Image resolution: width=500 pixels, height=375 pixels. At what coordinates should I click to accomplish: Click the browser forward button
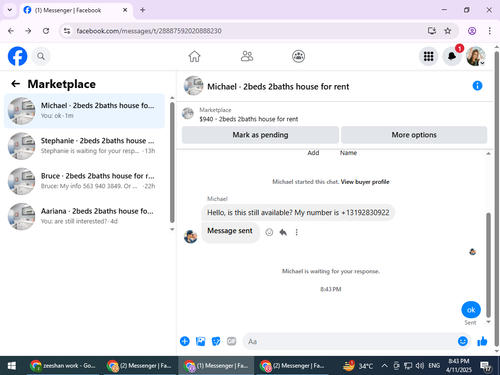click(28, 31)
